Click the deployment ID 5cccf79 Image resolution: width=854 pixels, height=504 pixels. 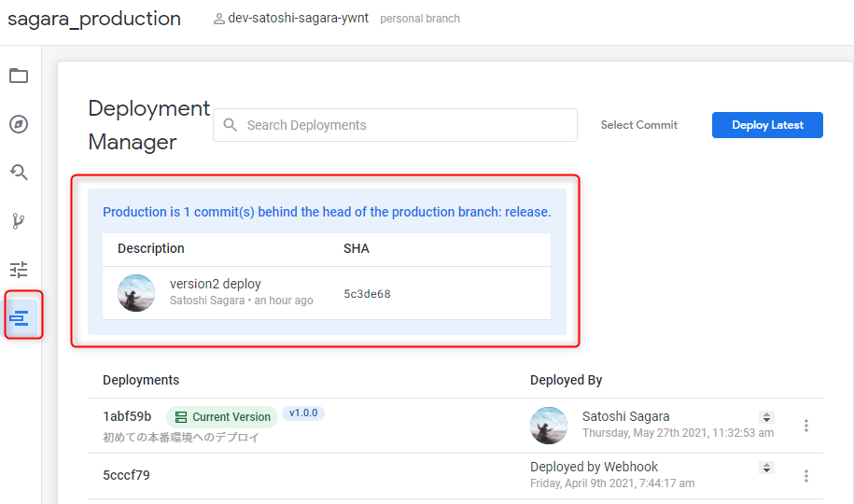tap(126, 475)
